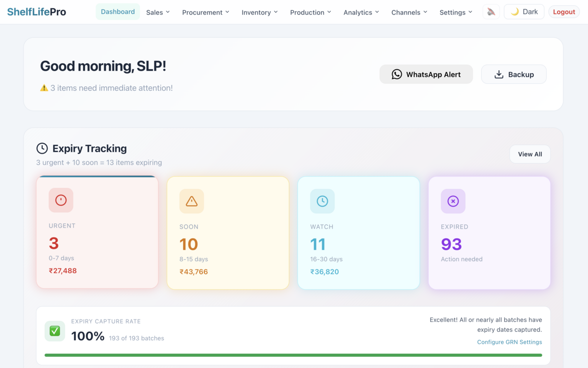Click the WhatsApp icon on the alert button
Viewport: 588px width, 368px height.
pos(397,74)
